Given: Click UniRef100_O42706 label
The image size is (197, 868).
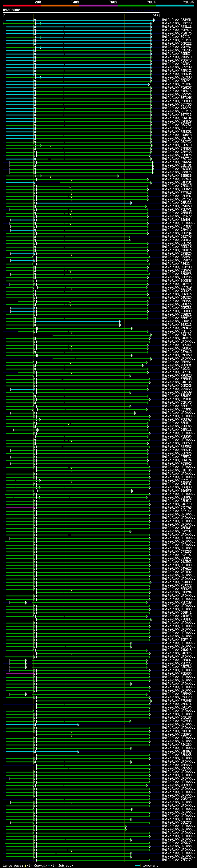Looking at the screenshot, I should (x=177, y=236).
